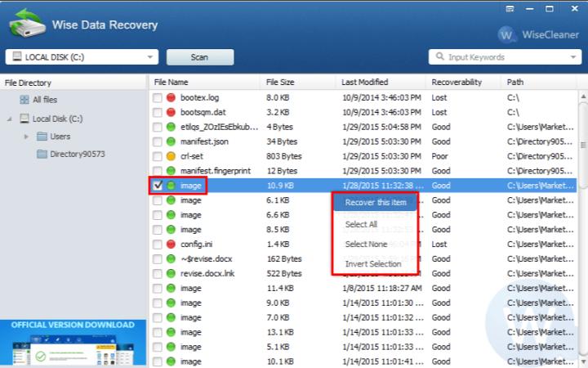The width and height of the screenshot is (588, 368).
Task: Check the bootex.log checkbox
Action: point(158,97)
